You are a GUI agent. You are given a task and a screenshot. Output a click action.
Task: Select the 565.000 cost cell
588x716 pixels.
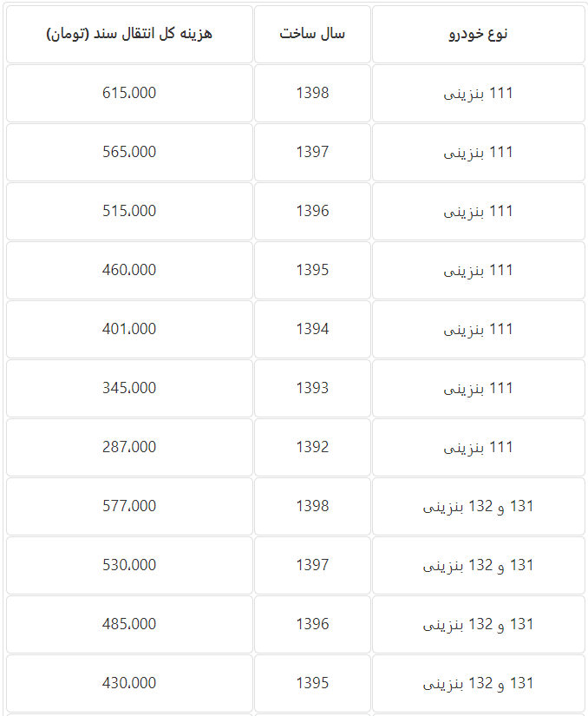[129, 152]
